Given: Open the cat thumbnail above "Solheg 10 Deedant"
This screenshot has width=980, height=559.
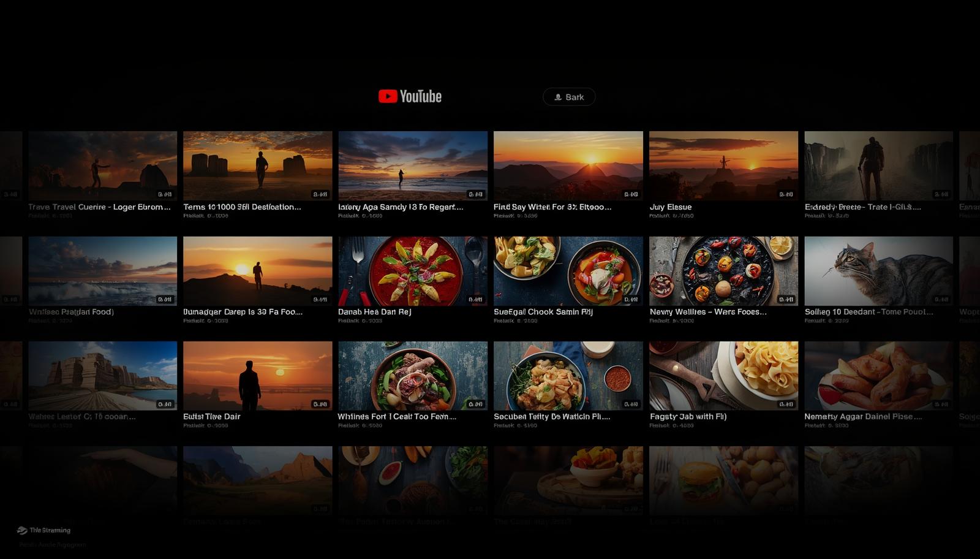Looking at the screenshot, I should pos(879,271).
